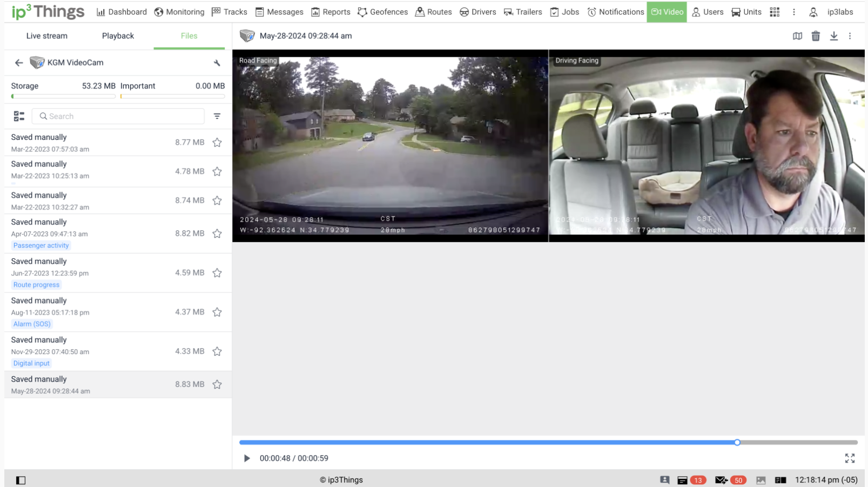Mark the May-28-2024 file as important
Viewport: 868px width, 487px height.
click(x=217, y=384)
